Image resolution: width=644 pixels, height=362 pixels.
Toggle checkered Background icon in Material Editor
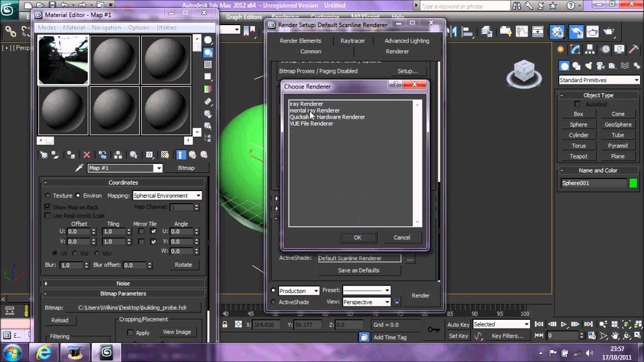pyautogui.click(x=208, y=64)
